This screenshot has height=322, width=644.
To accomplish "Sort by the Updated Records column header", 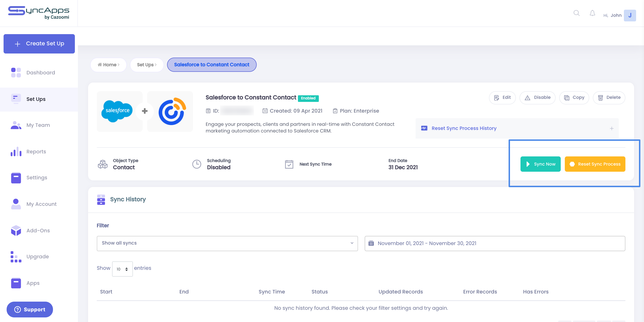I will [x=401, y=292].
